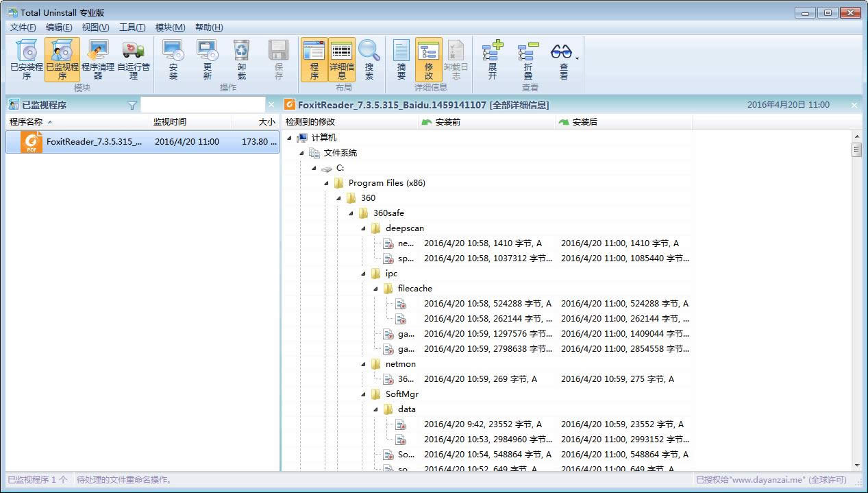Open 自运行管理 startup manager
Image resolution: width=868 pixels, height=493 pixels.
click(x=134, y=58)
